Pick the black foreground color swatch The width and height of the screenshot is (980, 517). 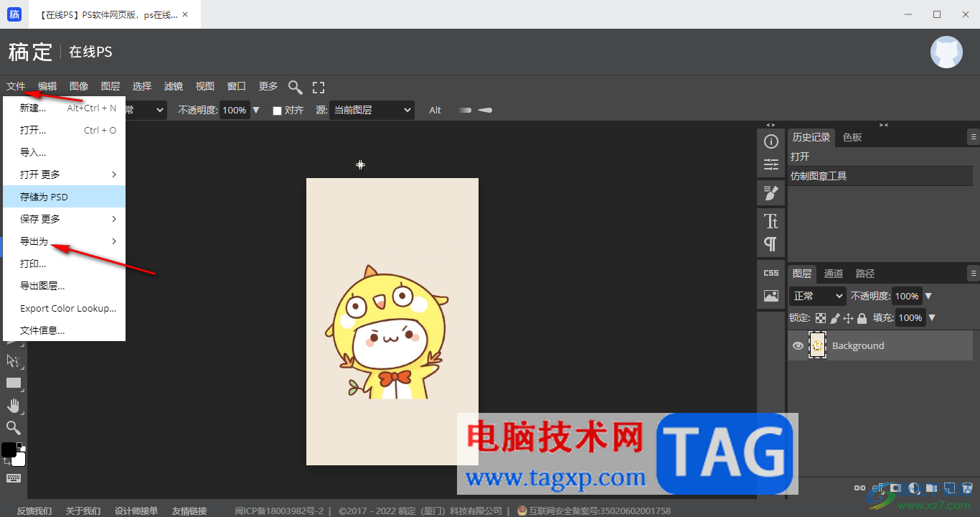[9, 450]
